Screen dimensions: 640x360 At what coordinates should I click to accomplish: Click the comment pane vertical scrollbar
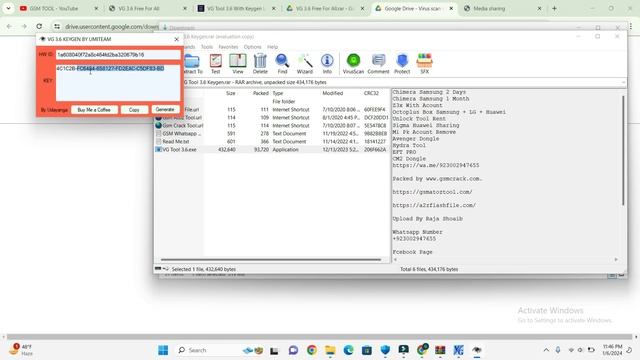coord(623,150)
